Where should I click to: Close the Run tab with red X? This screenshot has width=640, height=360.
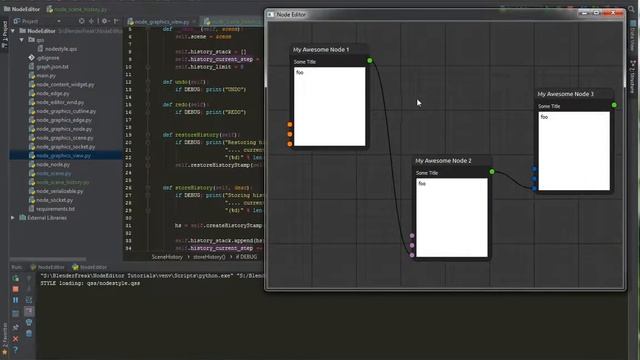[x=16, y=339]
